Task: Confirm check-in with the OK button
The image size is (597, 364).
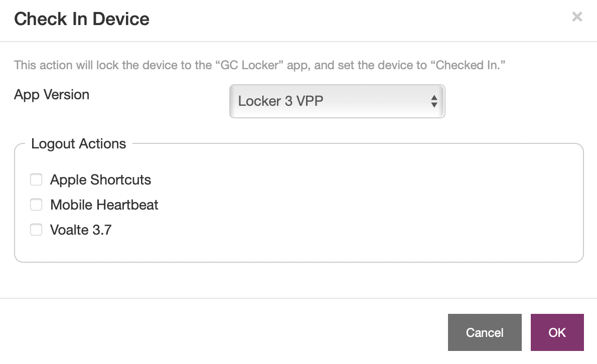Action: [557, 332]
